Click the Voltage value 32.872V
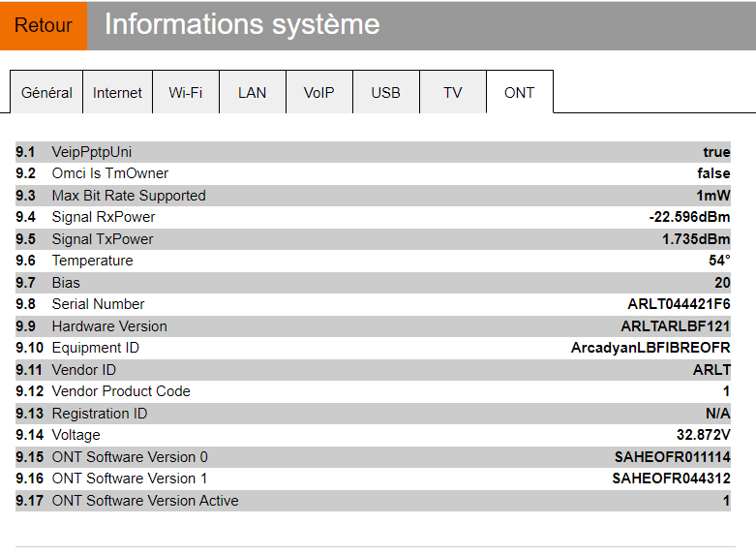Image resolution: width=756 pixels, height=556 pixels. tap(703, 435)
